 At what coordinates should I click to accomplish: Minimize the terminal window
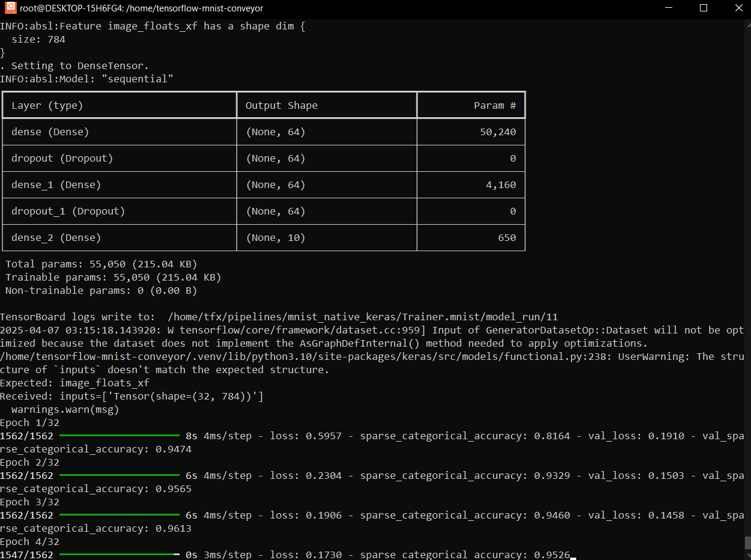coord(669,8)
